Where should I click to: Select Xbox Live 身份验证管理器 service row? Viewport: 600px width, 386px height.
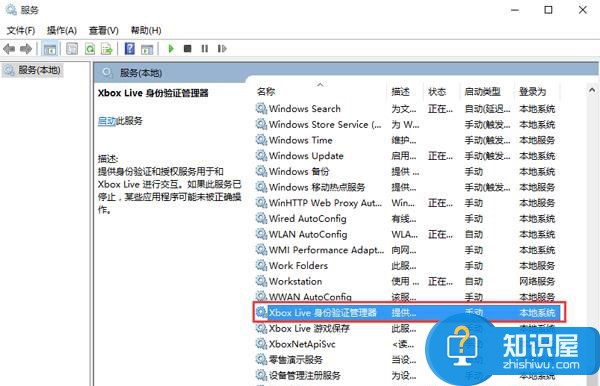click(x=409, y=313)
